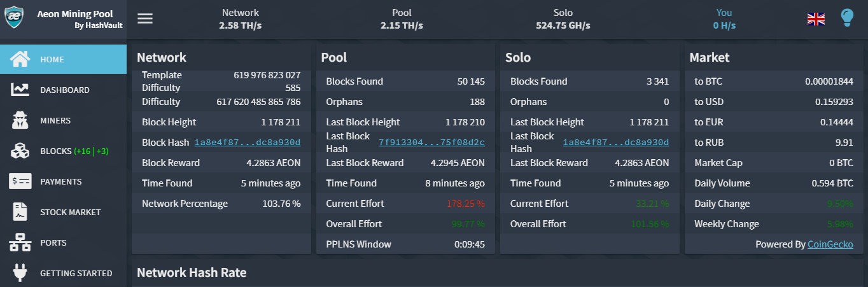Go to the Dashboard menu item
Viewport: 868px width, 287px height.
tap(65, 90)
